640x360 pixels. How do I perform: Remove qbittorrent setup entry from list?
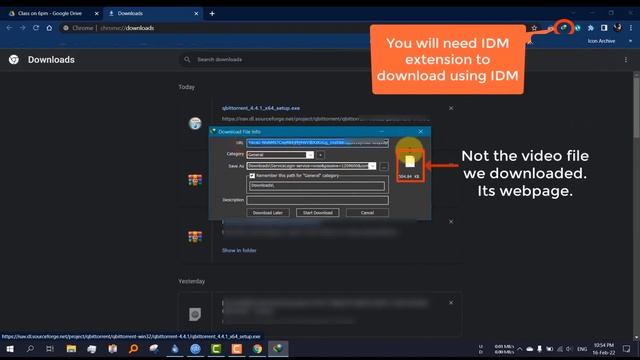451,108
